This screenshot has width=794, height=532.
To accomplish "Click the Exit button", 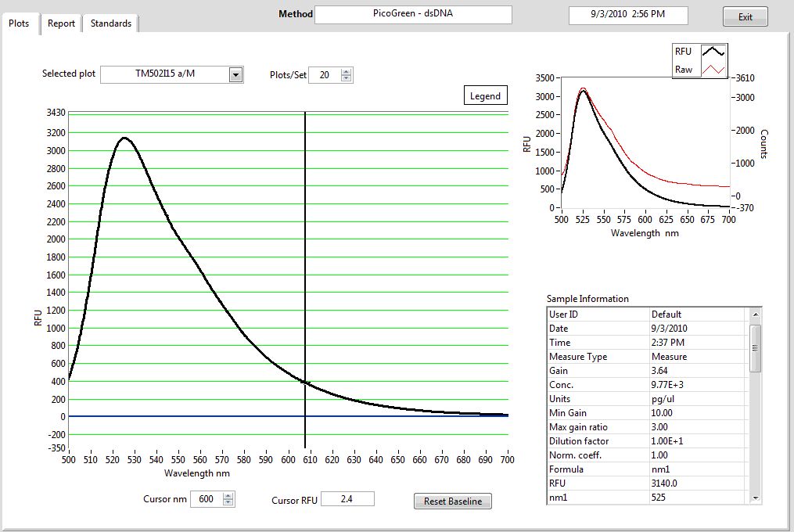I will point(745,17).
